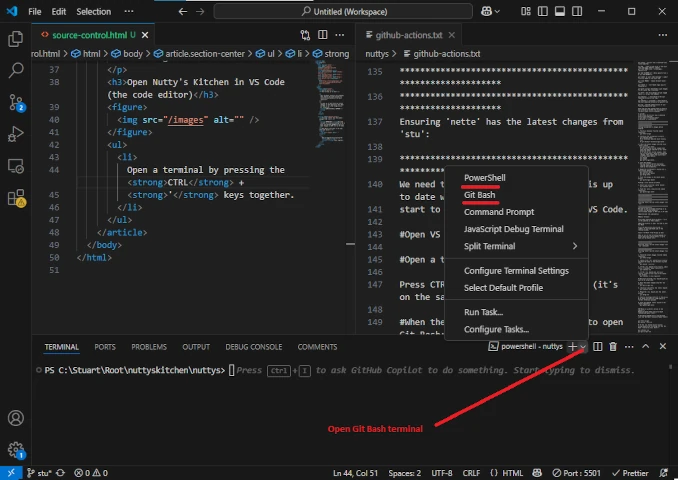
Task: Go forward with the right arrow
Action: 200,12
